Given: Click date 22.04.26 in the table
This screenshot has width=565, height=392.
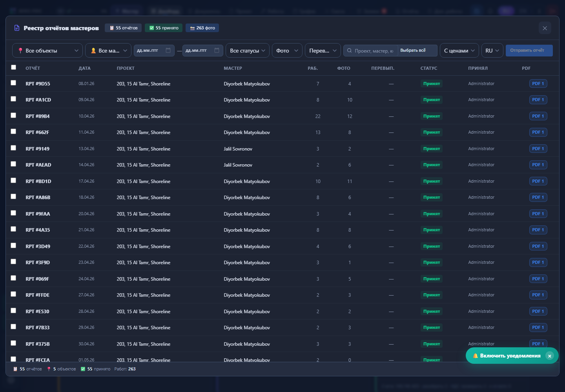Looking at the screenshot, I should [x=86, y=246].
